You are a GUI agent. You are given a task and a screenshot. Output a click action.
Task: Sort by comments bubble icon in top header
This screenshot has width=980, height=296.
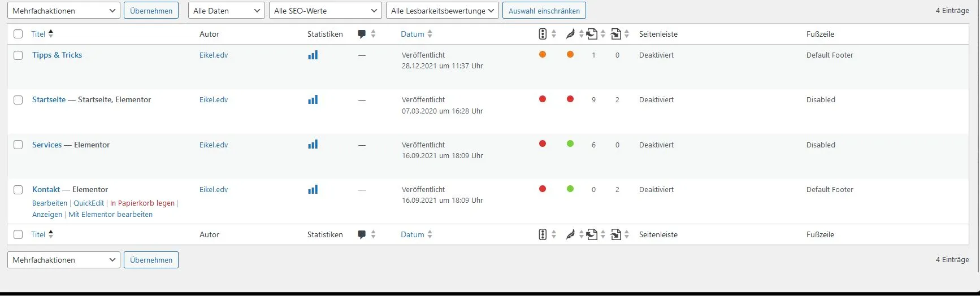(x=362, y=34)
